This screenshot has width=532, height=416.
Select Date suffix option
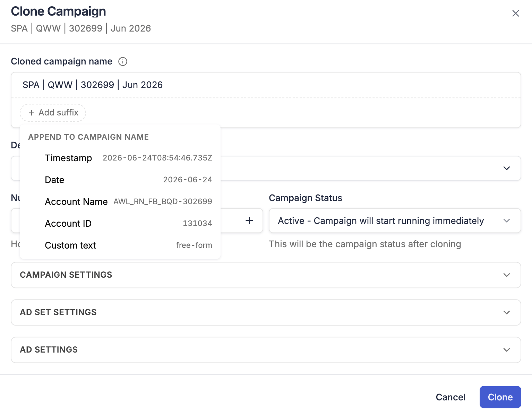(120, 180)
